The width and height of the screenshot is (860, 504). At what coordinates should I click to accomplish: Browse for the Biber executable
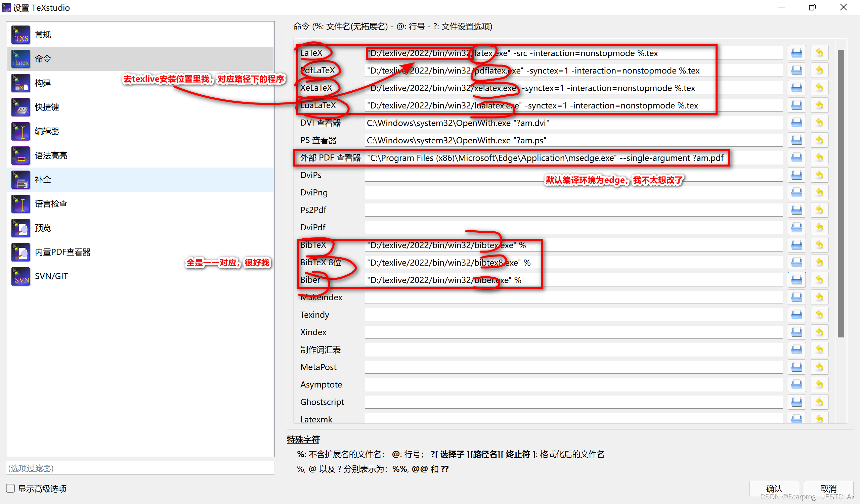coord(796,280)
